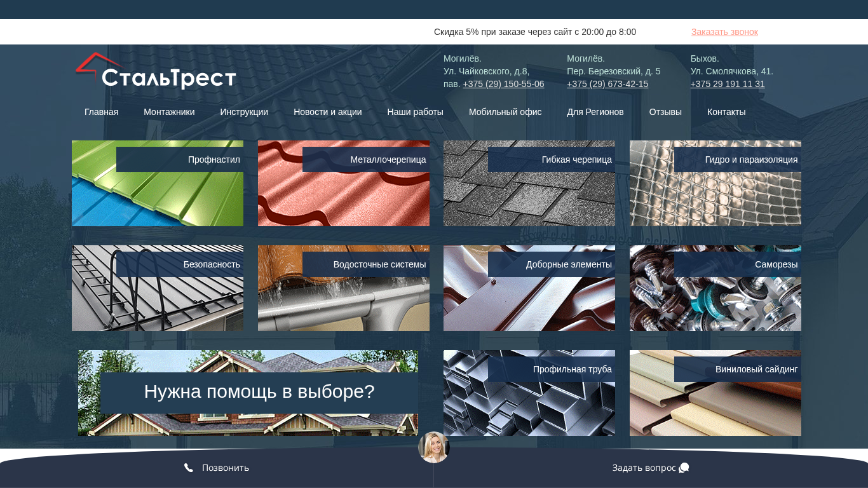Click the address Ул. Смолячкова, 41.
The height and width of the screenshot is (488, 868).
[x=732, y=71]
